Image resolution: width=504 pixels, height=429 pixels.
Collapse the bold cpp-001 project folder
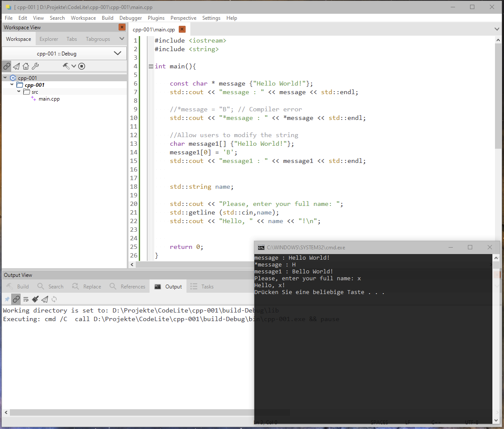pos(12,85)
